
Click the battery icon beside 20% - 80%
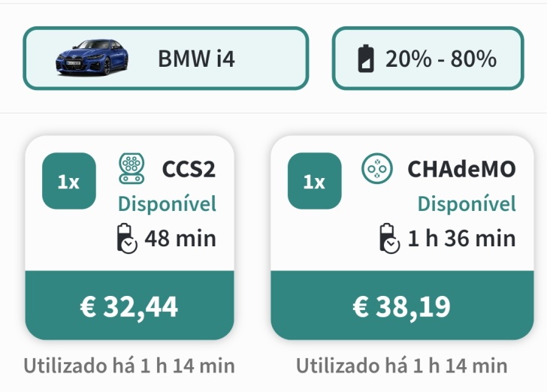click(x=366, y=59)
